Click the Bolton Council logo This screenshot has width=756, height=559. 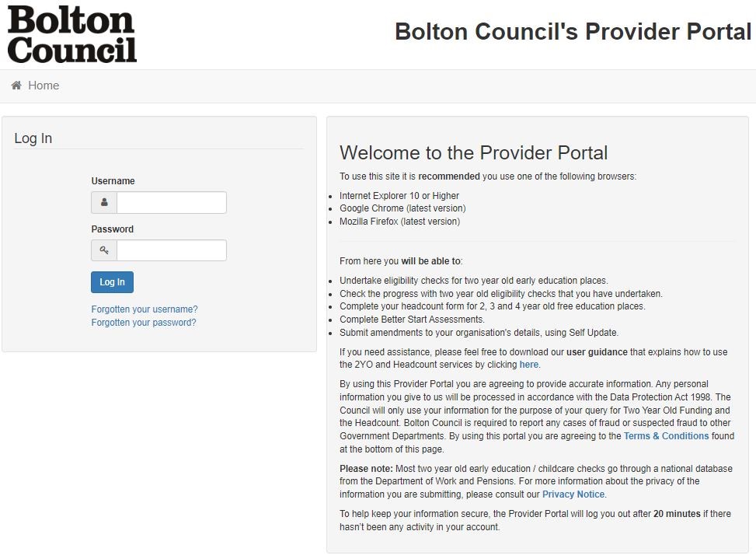(x=71, y=34)
